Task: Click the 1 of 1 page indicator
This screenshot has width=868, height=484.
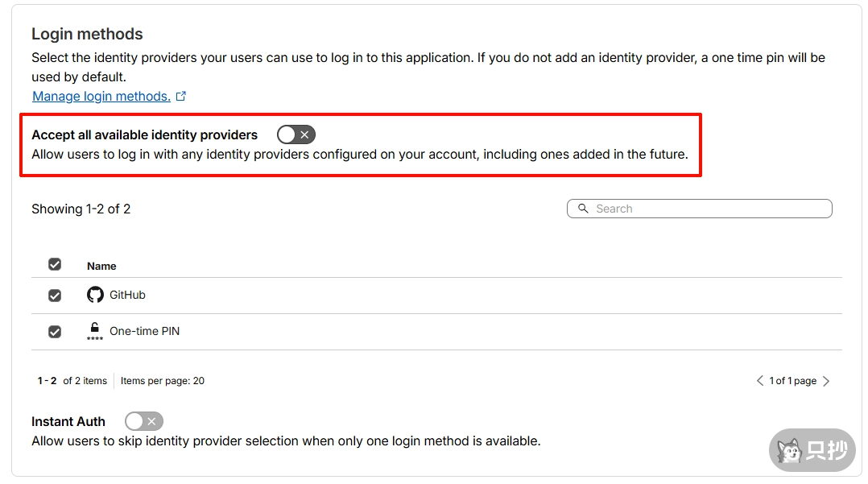Action: [792, 381]
